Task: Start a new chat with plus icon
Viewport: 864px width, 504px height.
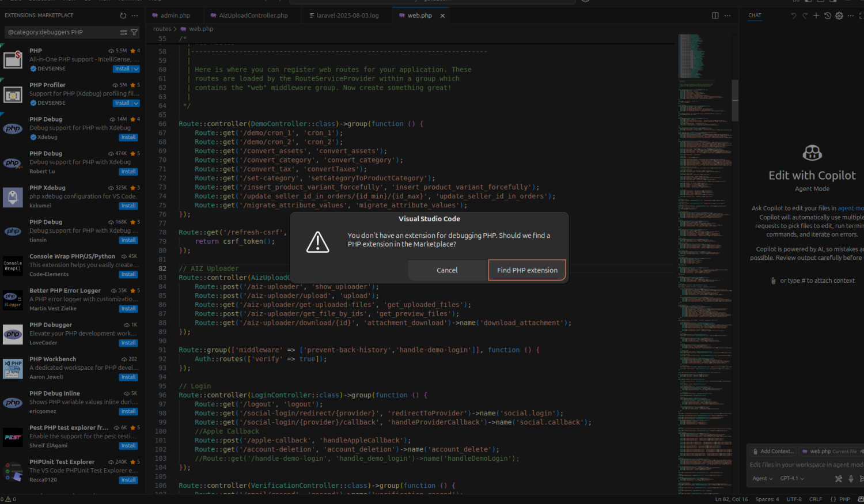Action: tap(816, 16)
